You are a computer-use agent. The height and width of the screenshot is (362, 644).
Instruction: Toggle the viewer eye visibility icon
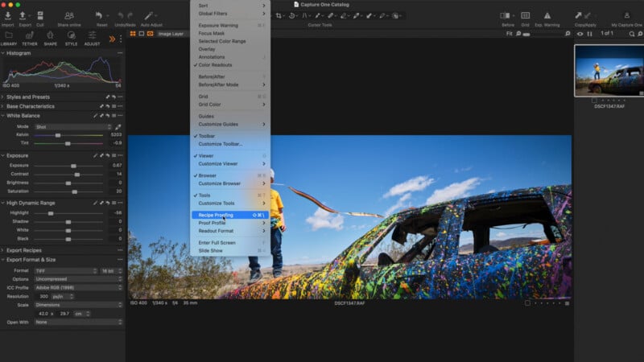[x=580, y=34]
